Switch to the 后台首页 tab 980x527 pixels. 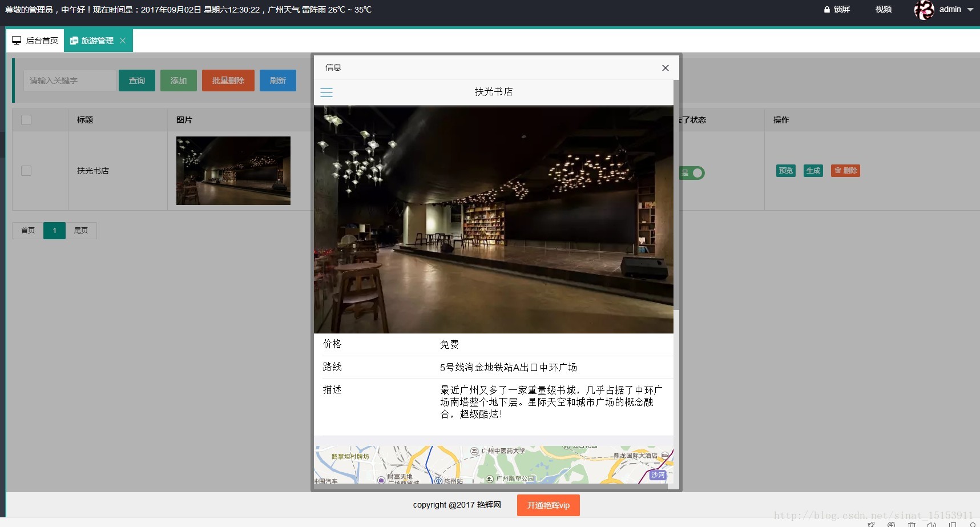[35, 41]
